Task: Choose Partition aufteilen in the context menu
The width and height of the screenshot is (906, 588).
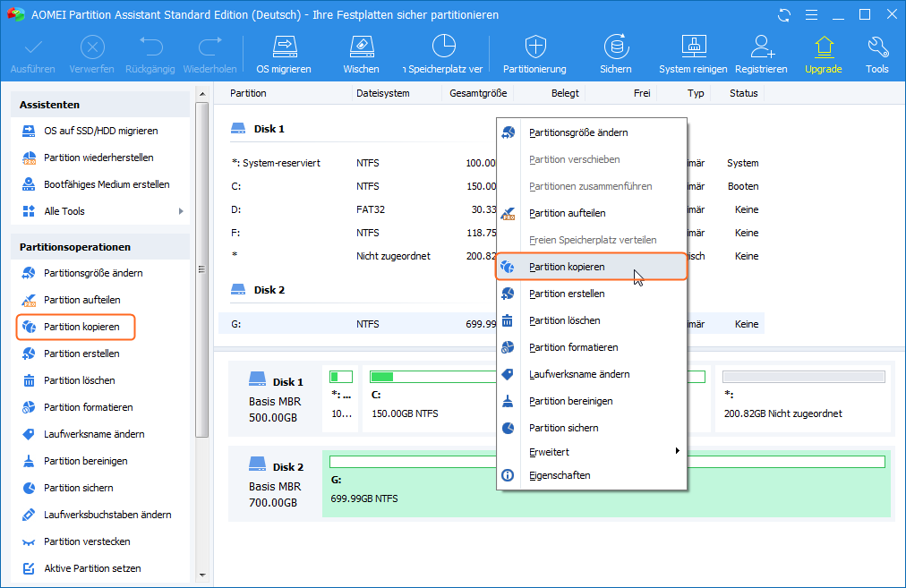Action: [x=592, y=213]
